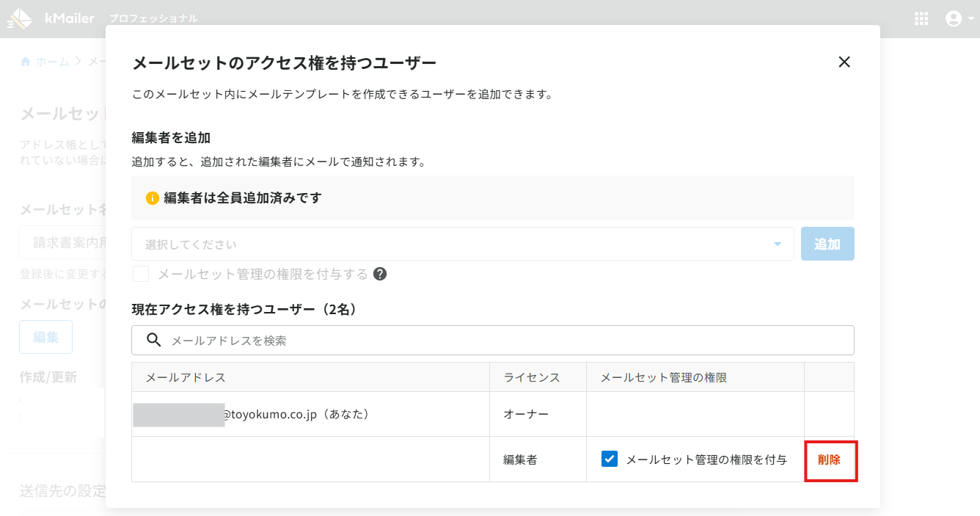Uncheck メールセット管理の権限を付与 for the editor
980x516 pixels.
pos(609,459)
